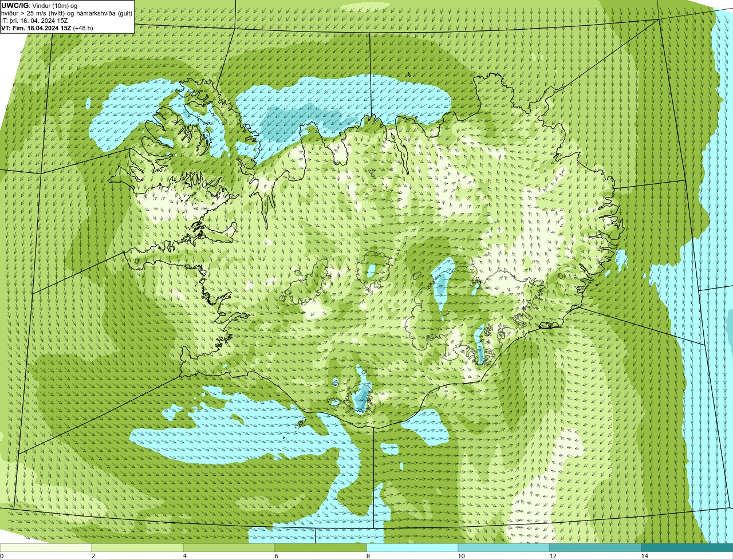Click the legend scale label "6"

pos(276,556)
